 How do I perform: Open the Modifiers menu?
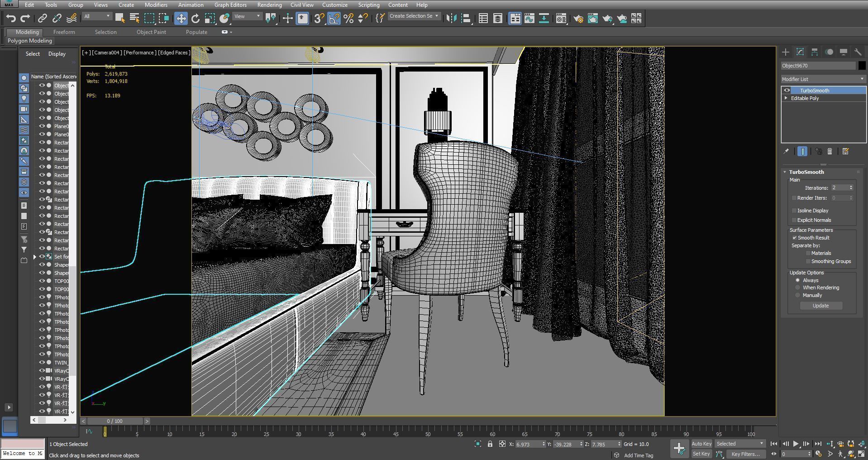156,5
